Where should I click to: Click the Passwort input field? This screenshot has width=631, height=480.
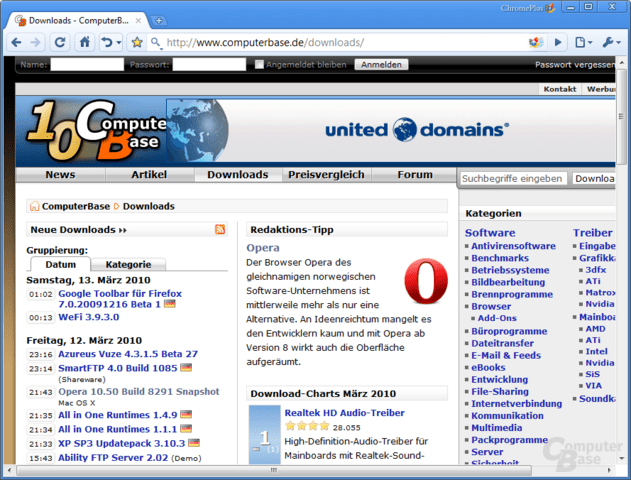pos(209,64)
